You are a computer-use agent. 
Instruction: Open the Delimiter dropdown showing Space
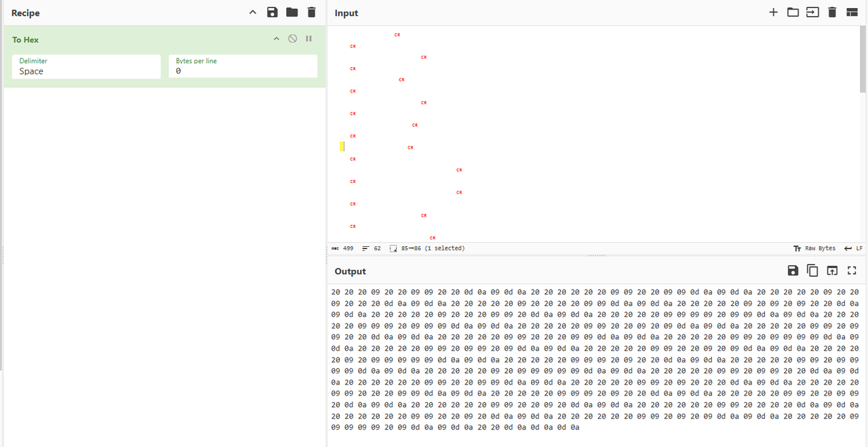point(86,66)
